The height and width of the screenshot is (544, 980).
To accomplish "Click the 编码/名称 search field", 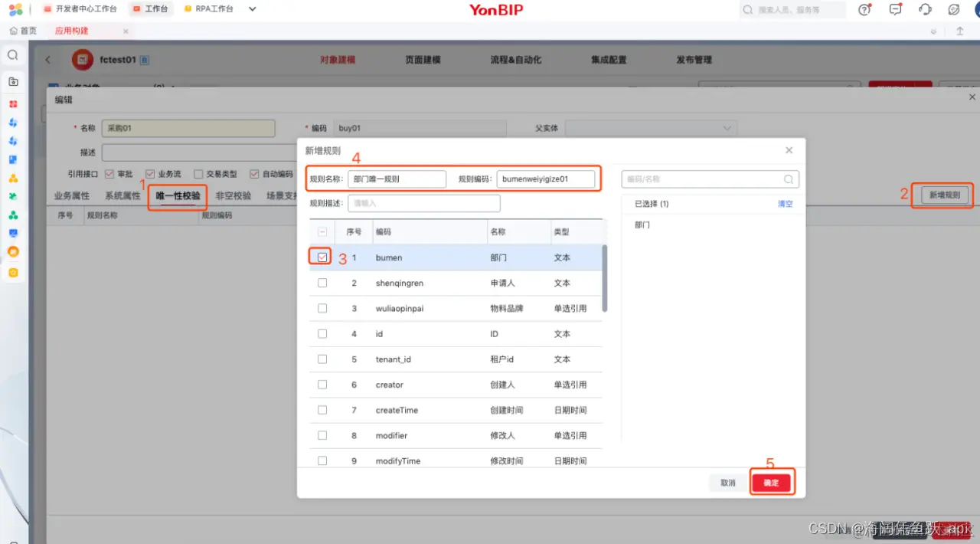I will (710, 179).
